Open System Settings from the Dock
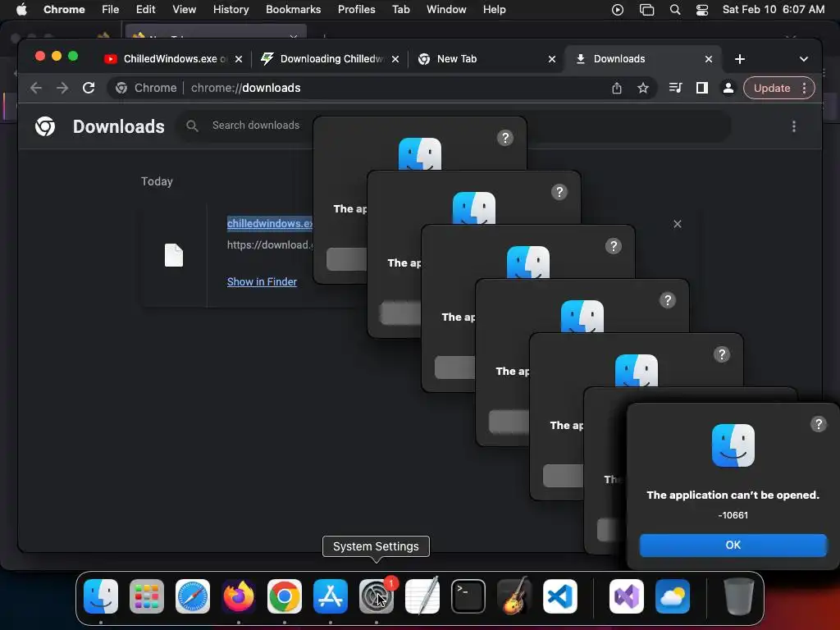 pyautogui.click(x=376, y=596)
